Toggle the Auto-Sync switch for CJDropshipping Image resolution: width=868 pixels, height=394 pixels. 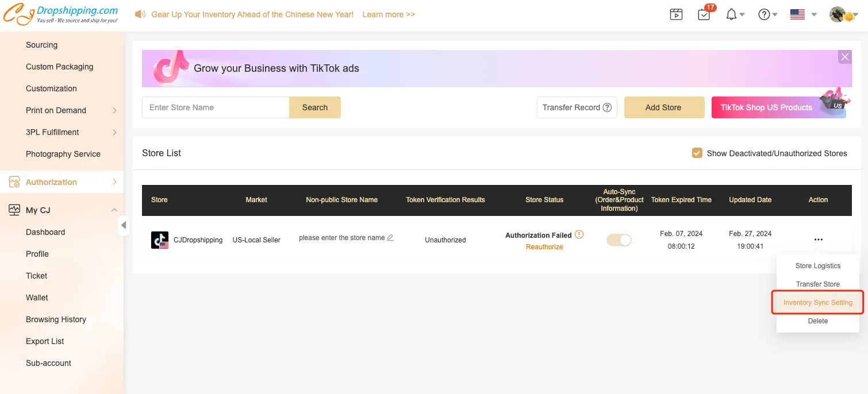(619, 240)
